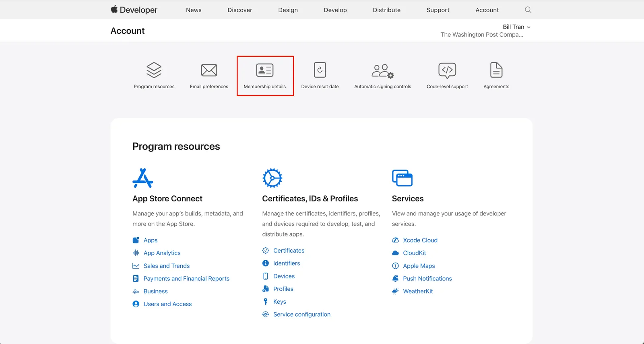Click The Washington Post Compa... team name

coord(482,35)
